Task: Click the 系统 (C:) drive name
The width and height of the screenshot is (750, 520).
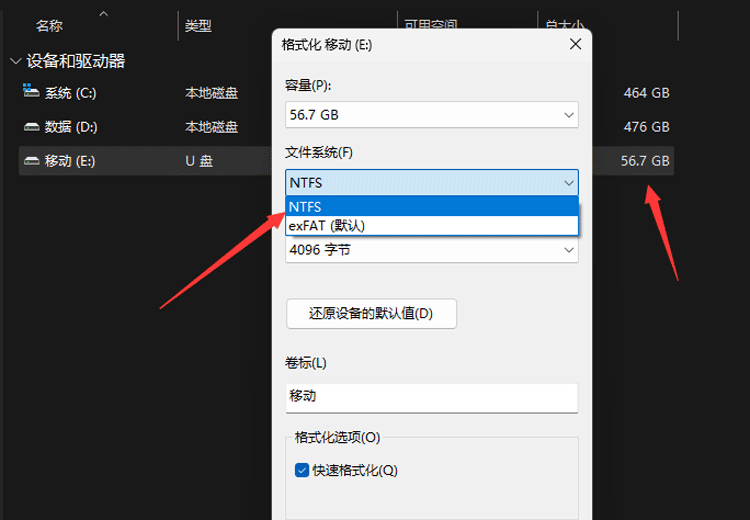Action: (x=70, y=93)
